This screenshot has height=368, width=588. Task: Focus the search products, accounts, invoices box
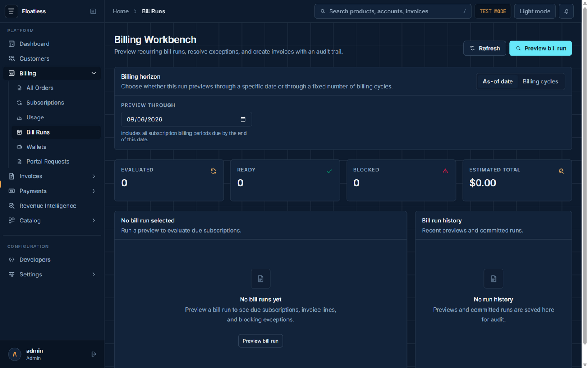(x=392, y=11)
